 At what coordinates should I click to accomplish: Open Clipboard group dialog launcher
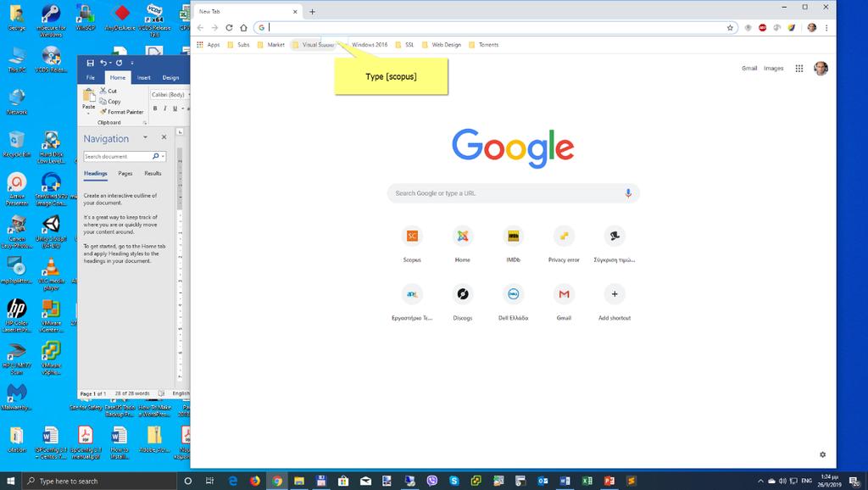[145, 122]
